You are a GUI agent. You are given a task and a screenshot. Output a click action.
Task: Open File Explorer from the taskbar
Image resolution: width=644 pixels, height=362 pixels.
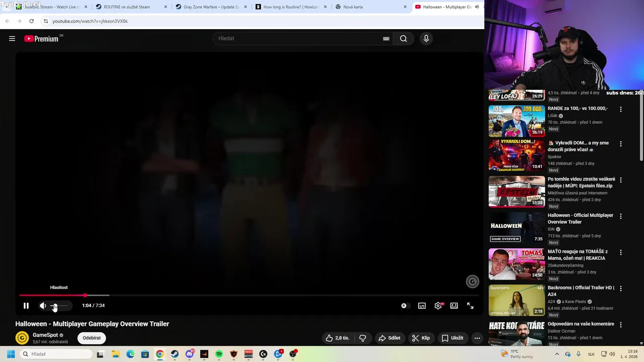(115, 354)
